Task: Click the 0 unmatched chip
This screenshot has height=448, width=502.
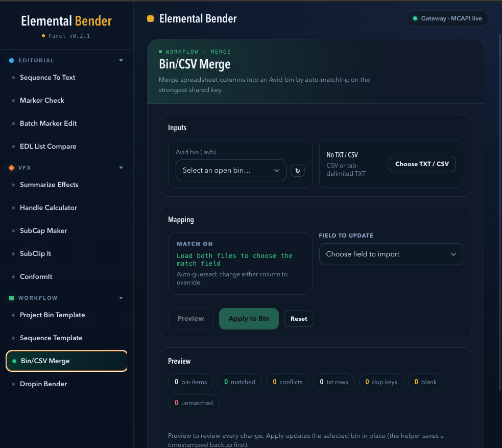Action: [194, 403]
